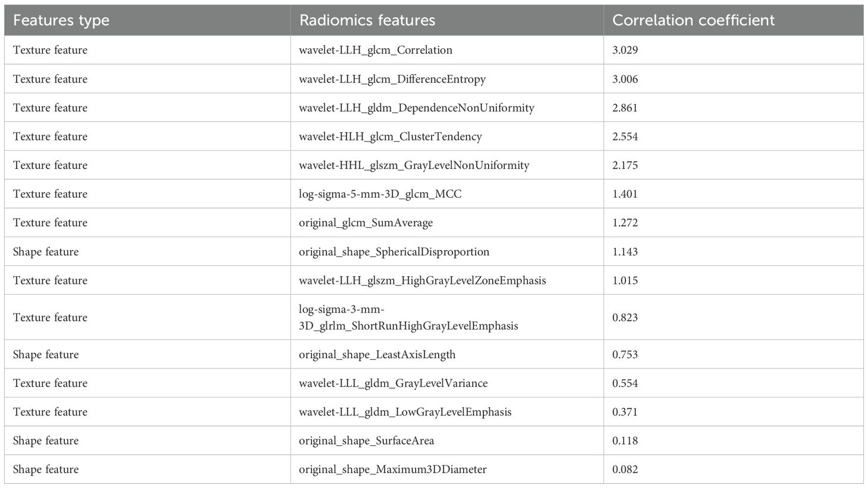Screen dimensions: 868x488
Task: Click the original_glcm_SumAverage cell
Action: point(366,223)
